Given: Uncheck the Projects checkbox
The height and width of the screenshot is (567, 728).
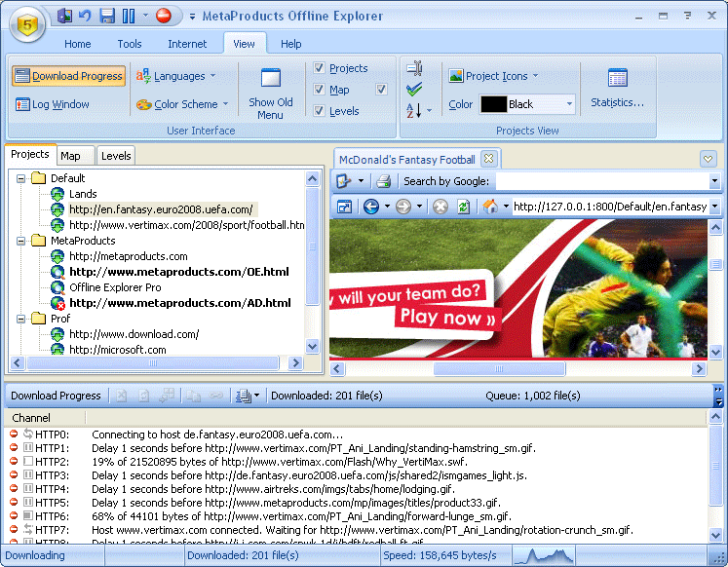Looking at the screenshot, I should pos(320,68).
